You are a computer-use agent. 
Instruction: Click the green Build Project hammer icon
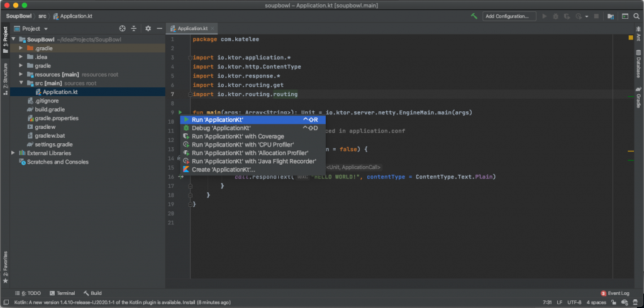(x=474, y=16)
